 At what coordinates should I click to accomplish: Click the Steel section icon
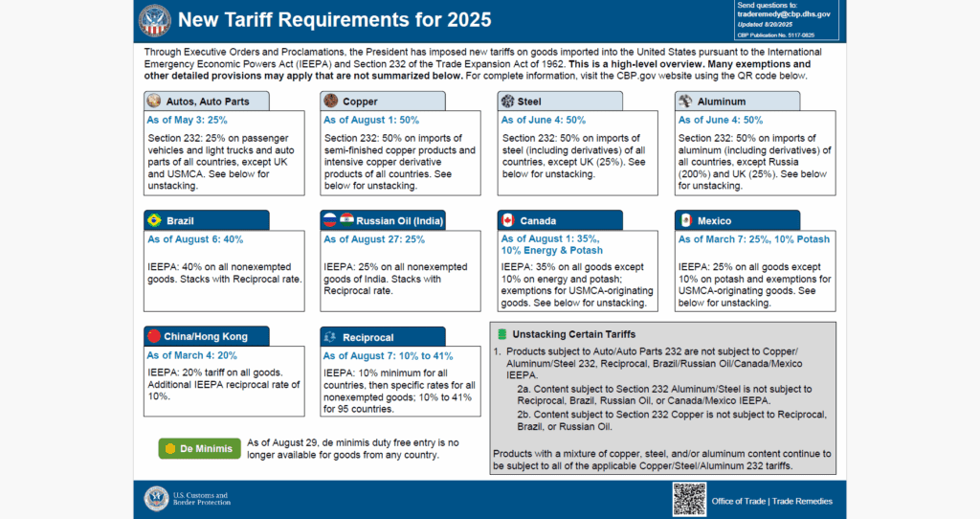pos(507,101)
